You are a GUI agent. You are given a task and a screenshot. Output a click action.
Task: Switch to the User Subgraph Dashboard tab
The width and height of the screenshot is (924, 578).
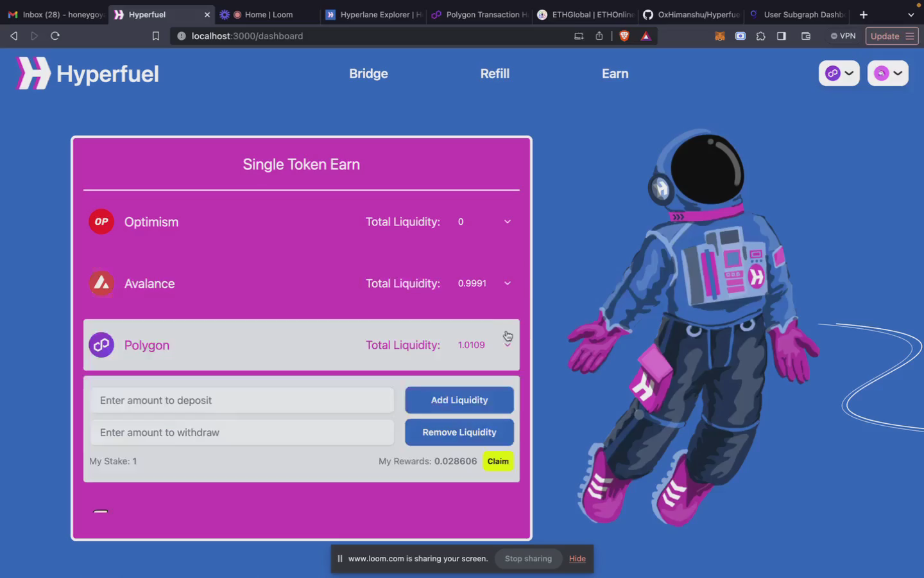tap(797, 14)
